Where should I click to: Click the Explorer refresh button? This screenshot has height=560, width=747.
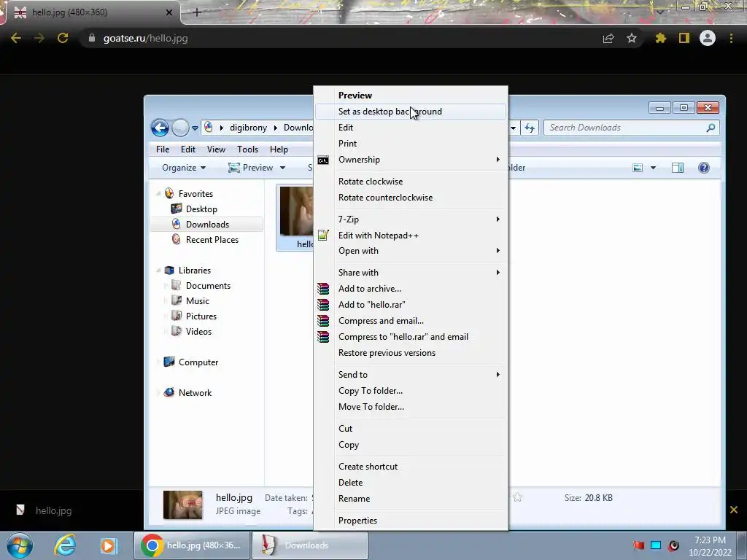[530, 128]
